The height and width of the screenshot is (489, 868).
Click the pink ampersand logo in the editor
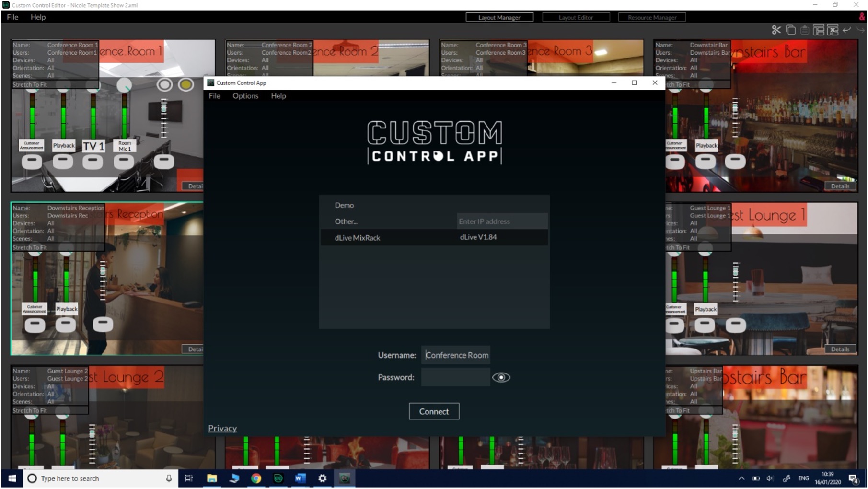862,17
